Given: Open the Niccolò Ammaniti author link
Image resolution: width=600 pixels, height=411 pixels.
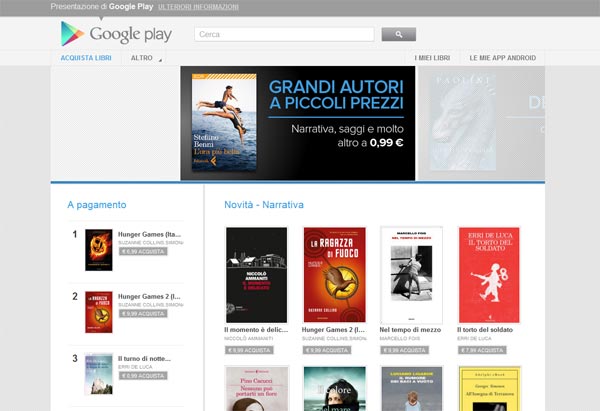Looking at the screenshot, I should (x=249, y=338).
